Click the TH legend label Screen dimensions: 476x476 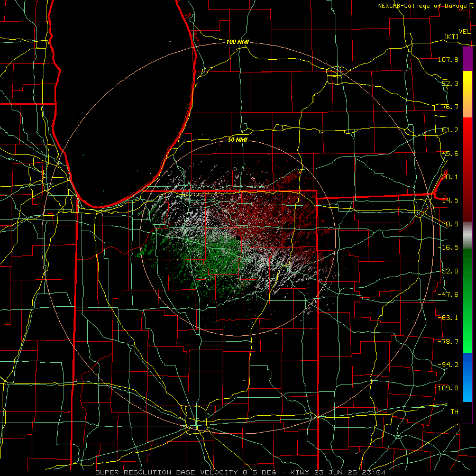point(454,411)
